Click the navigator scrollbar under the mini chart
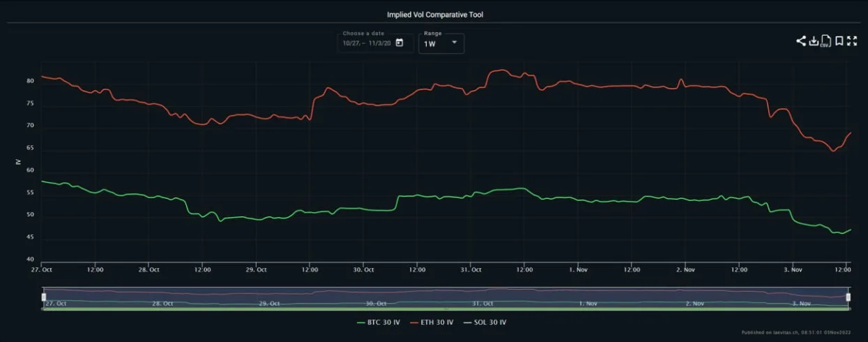 click(x=446, y=308)
